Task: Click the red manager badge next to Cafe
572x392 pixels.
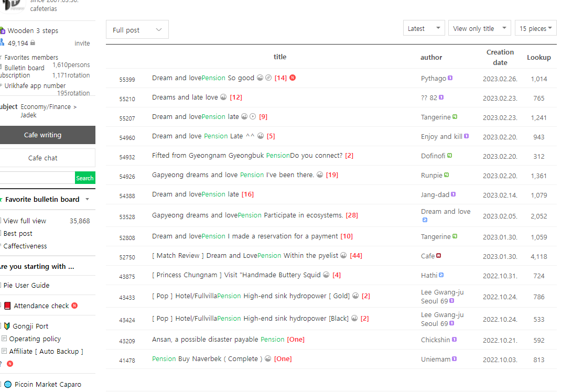Action: point(438,256)
